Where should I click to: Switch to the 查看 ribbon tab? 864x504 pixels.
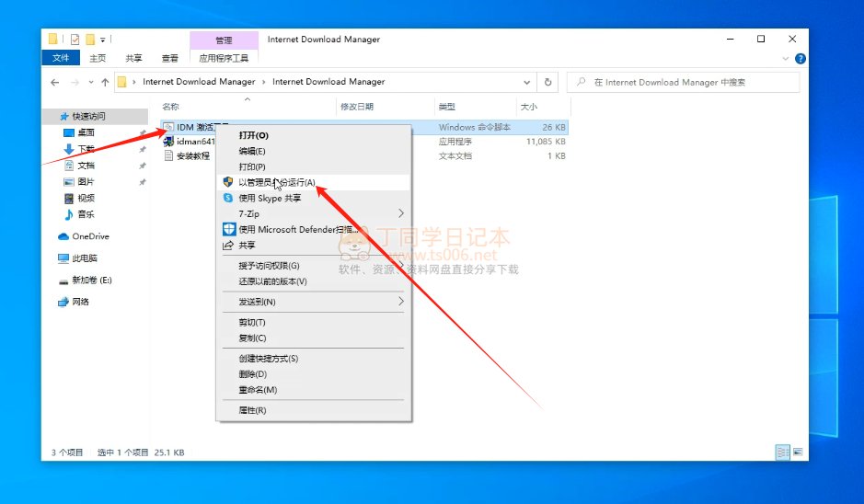pos(169,58)
